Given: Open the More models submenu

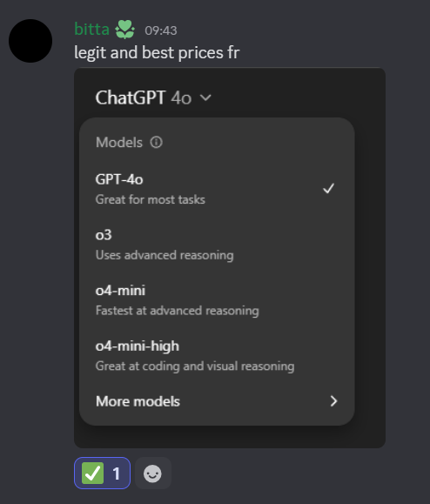Looking at the screenshot, I should click(217, 401).
